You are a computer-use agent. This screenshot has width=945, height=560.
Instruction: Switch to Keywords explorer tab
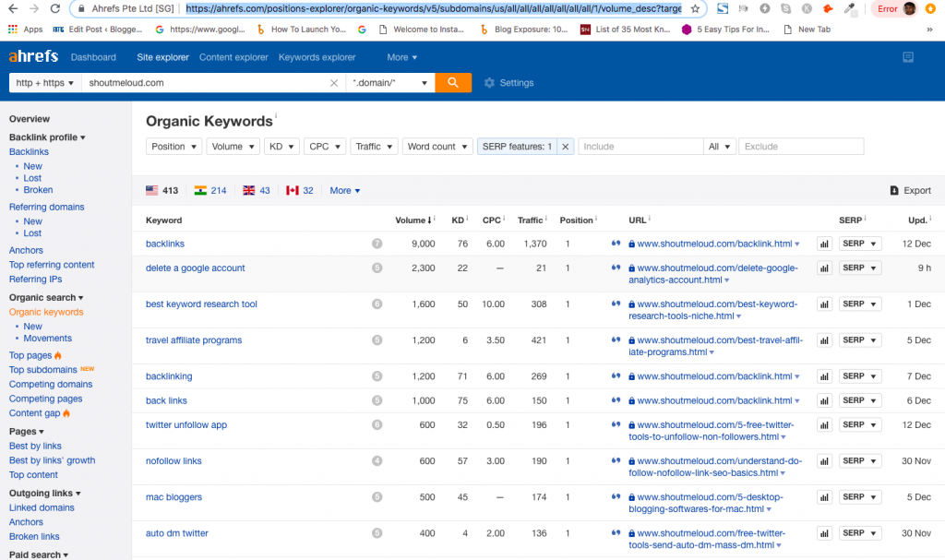coord(317,57)
